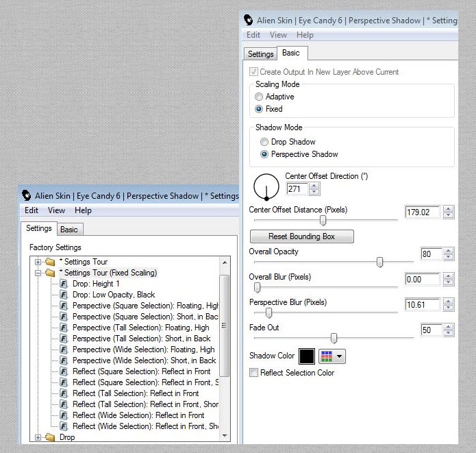Screen dimensions: 476x453
Task: Select Perspective (Tall Selection): Short, in Back
Action: tap(142, 339)
